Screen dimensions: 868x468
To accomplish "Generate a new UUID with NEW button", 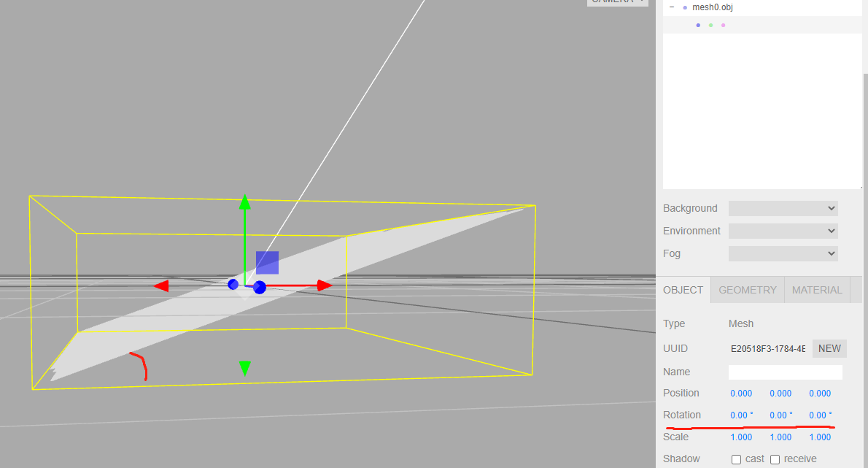I will click(829, 348).
